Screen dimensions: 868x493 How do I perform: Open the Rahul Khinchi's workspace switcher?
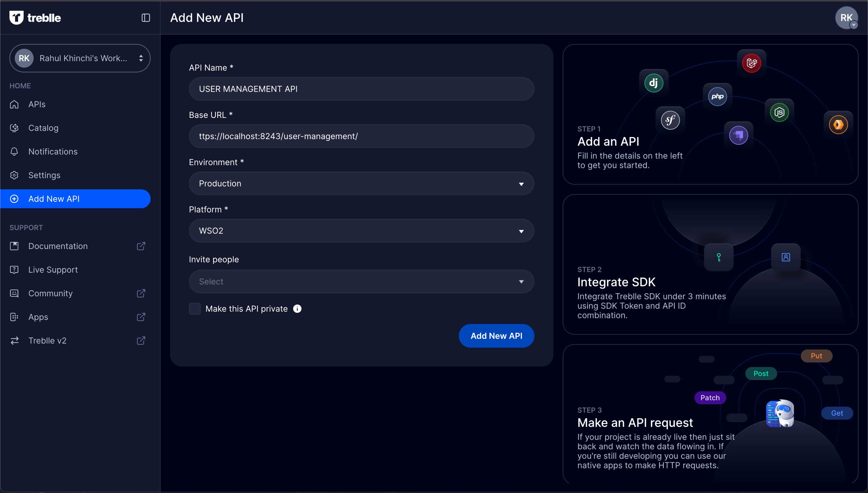coord(80,58)
